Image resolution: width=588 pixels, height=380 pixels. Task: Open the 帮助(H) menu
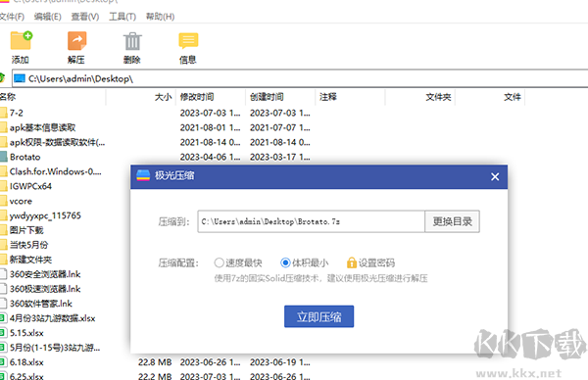160,17
